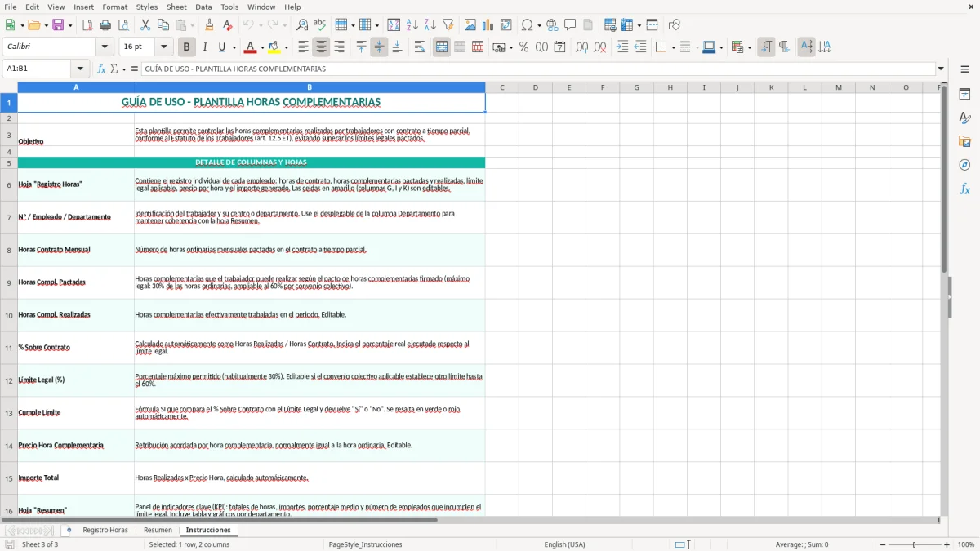This screenshot has height=551, width=980.
Task: Click the Formula equals button
Action: click(135, 69)
